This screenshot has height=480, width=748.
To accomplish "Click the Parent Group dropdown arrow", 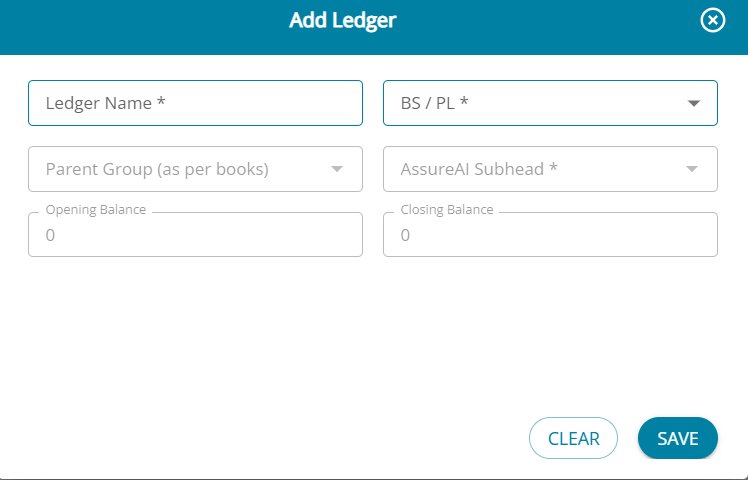I will (338, 169).
